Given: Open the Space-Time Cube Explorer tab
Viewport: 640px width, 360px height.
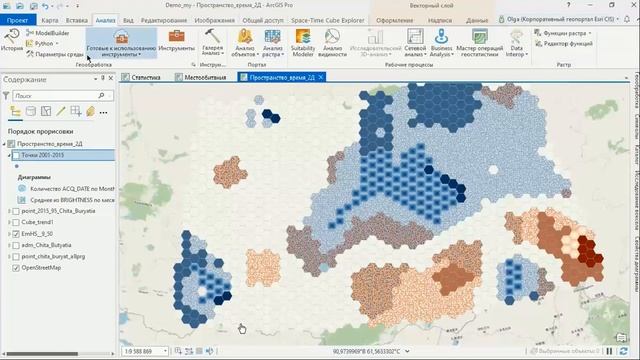Looking at the screenshot, I should coord(328,20).
